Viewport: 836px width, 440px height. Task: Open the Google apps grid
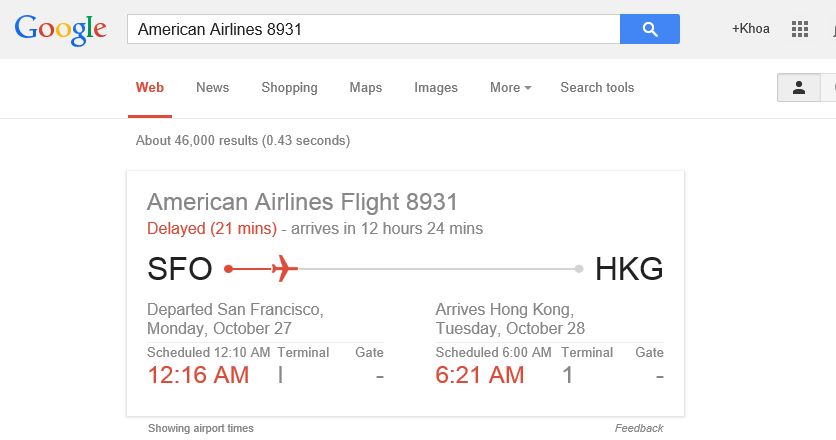(x=799, y=29)
